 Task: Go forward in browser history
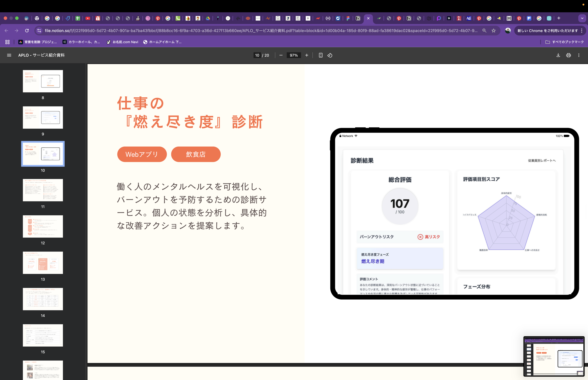17,31
